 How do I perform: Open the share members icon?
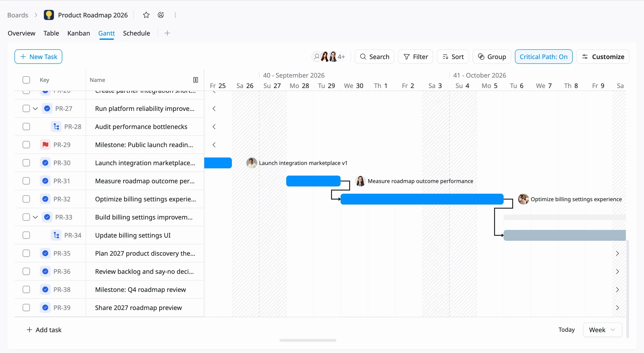coord(161,15)
